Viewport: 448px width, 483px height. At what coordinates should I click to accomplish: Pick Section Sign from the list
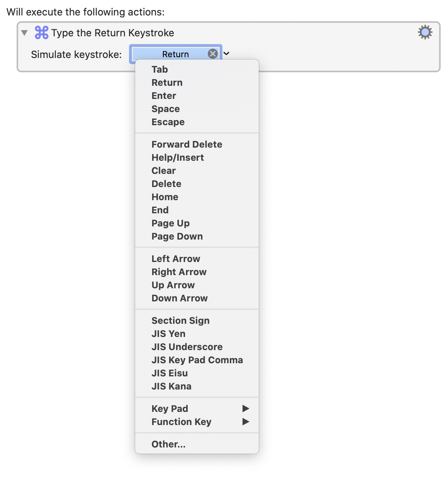point(180,321)
